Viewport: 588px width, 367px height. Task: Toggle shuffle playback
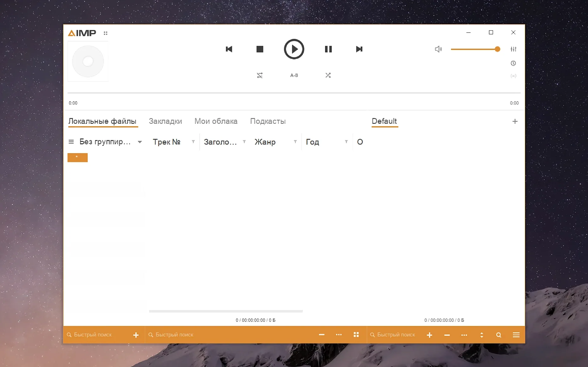click(328, 75)
